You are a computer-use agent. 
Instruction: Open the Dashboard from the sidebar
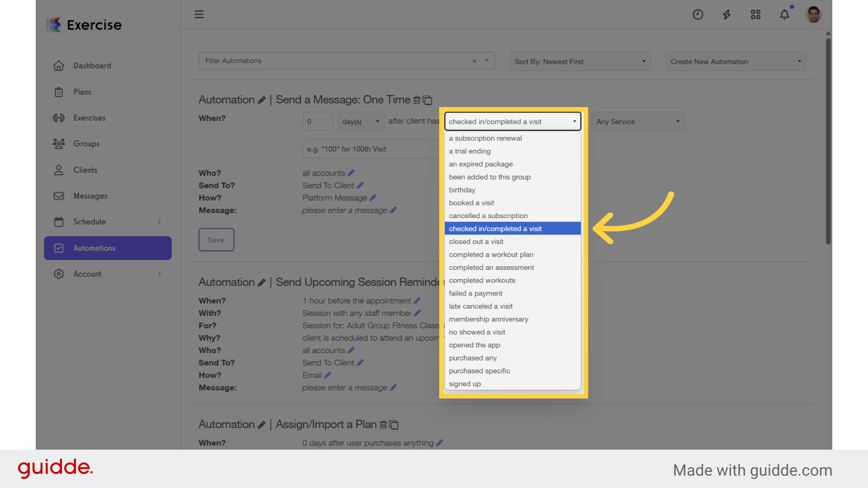pyautogui.click(x=92, y=66)
